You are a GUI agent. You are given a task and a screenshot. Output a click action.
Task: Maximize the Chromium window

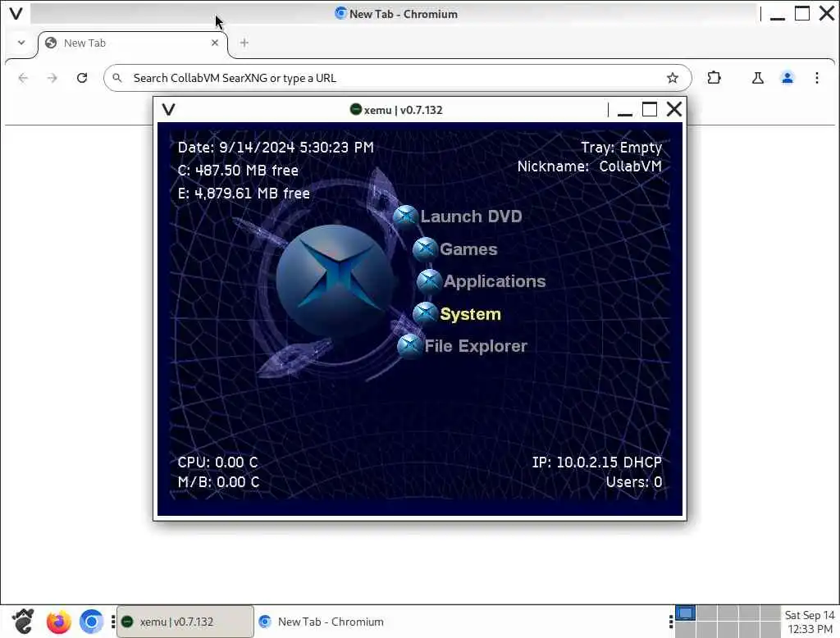pos(802,13)
